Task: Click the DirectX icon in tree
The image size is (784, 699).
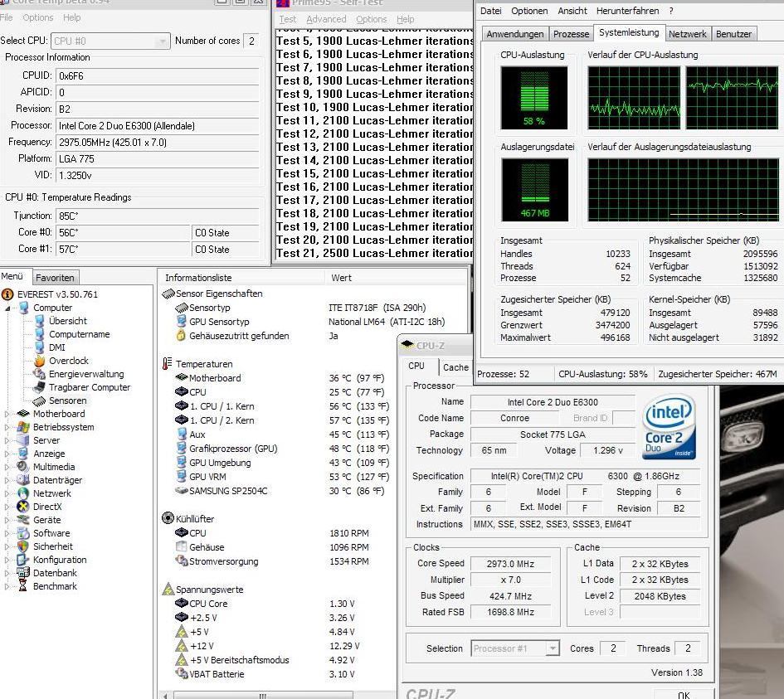Action: click(23, 507)
